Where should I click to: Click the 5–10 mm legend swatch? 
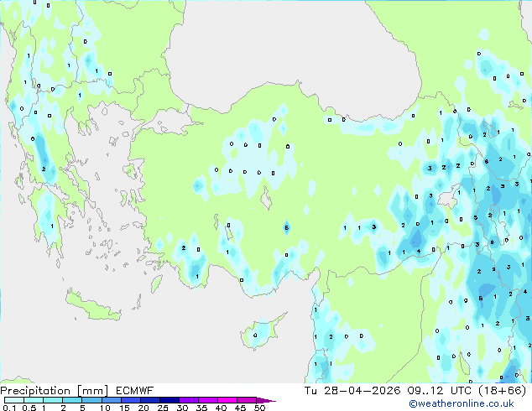(91, 400)
